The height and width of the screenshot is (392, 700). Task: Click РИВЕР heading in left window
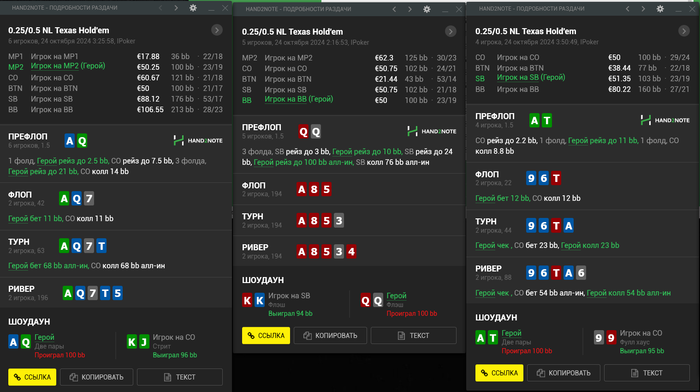(x=21, y=289)
